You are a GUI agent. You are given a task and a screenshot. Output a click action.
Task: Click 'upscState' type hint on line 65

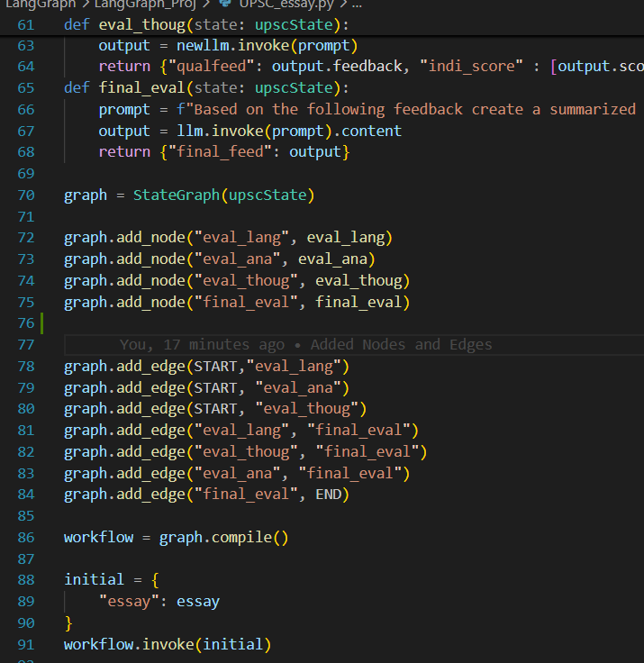294,88
